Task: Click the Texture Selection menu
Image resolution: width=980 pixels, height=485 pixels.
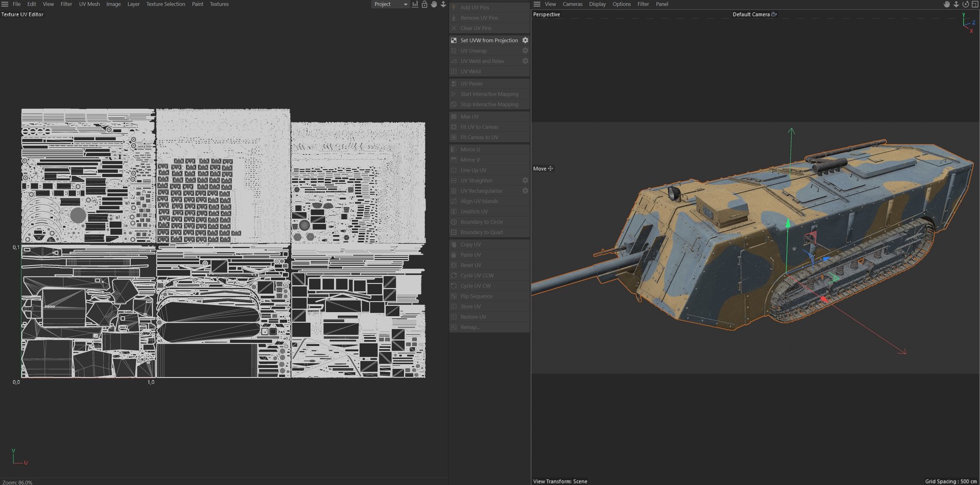Action: click(165, 4)
